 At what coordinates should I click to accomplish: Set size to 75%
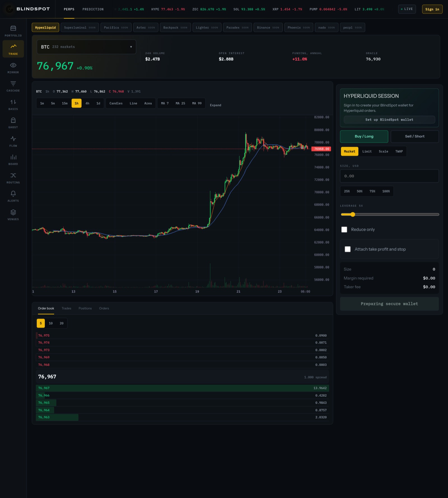tap(372, 191)
